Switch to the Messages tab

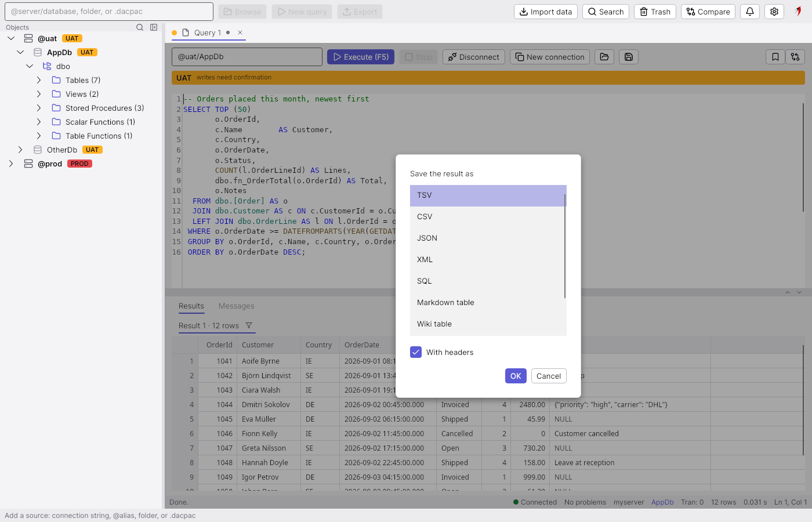(x=237, y=306)
